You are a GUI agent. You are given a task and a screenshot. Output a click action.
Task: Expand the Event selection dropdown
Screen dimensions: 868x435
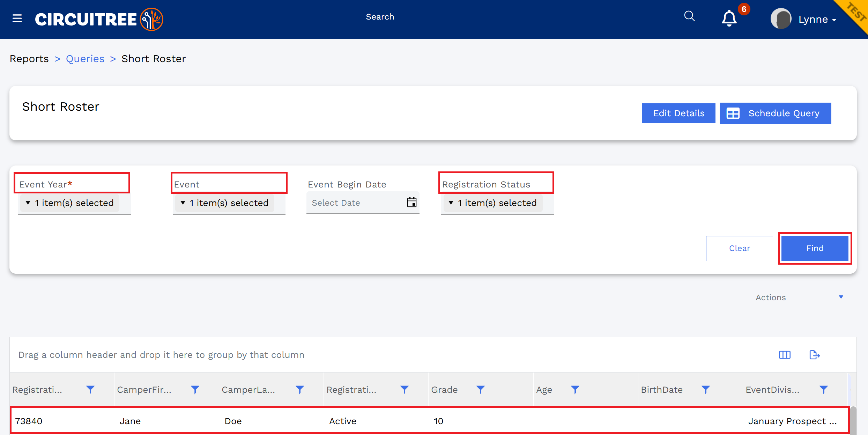[x=224, y=203]
